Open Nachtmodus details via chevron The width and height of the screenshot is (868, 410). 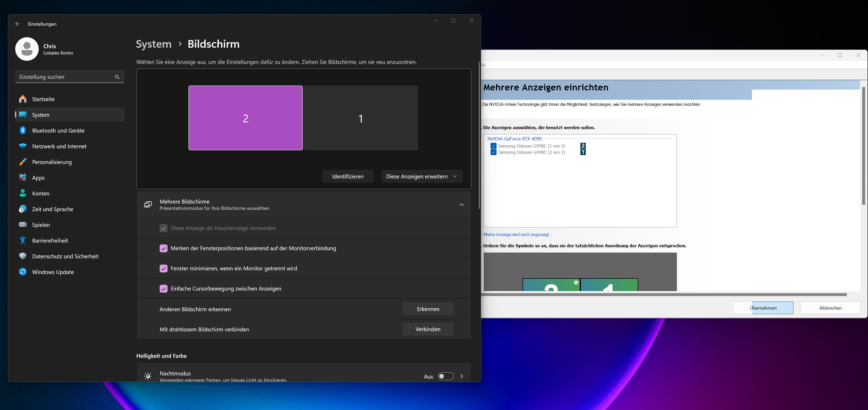462,376
